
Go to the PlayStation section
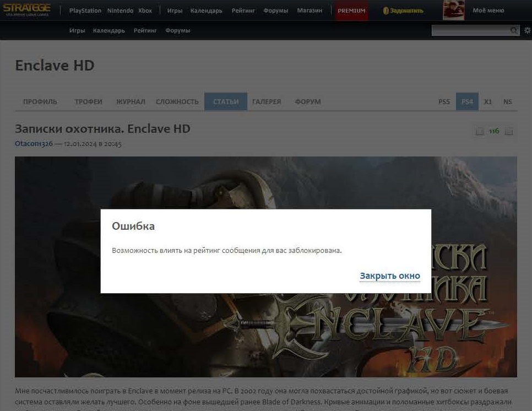(x=85, y=10)
